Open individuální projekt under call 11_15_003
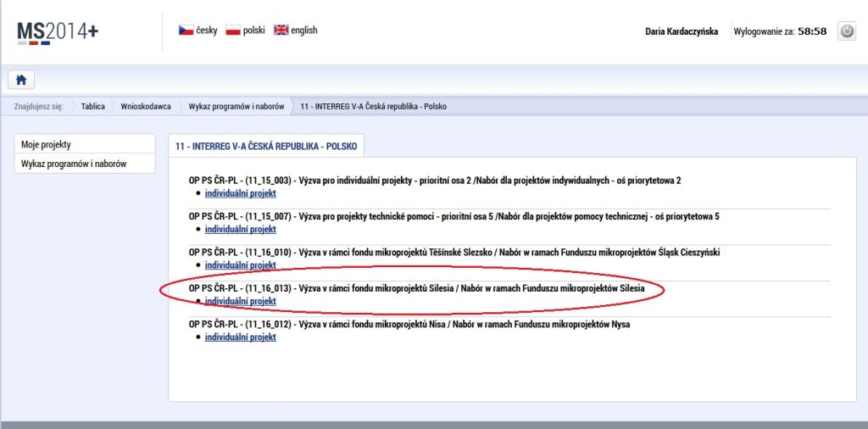The height and width of the screenshot is (429, 868). click(x=240, y=193)
